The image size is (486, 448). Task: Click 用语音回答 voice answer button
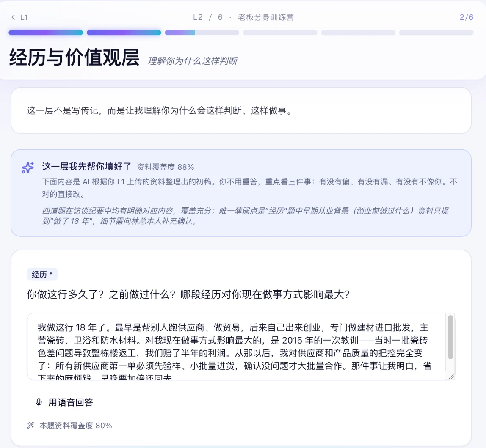(64, 402)
